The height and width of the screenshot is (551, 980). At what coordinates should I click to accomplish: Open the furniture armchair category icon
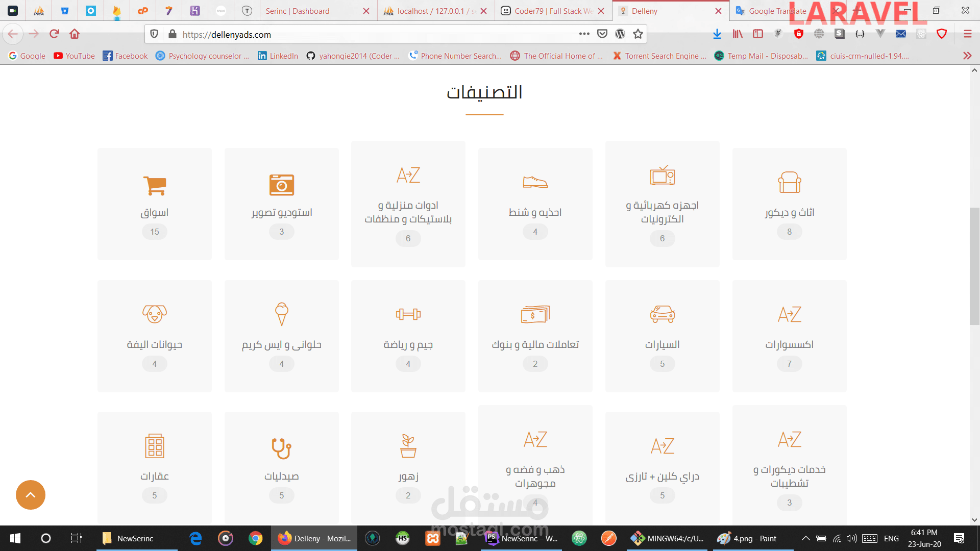pos(789,182)
